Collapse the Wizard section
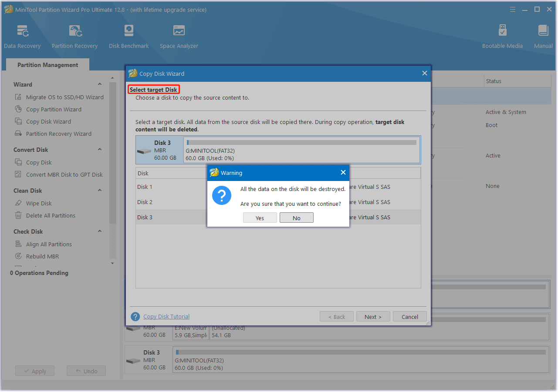 pyautogui.click(x=99, y=84)
